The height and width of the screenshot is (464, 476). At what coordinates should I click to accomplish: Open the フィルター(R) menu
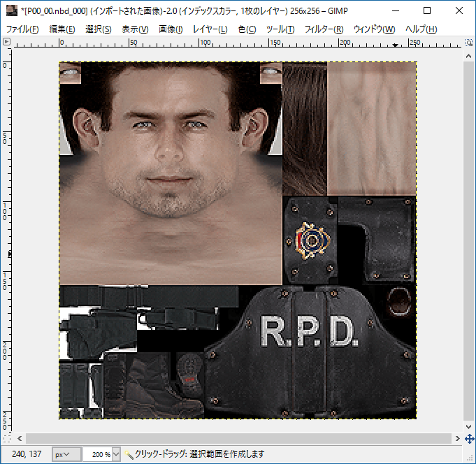tap(324, 29)
